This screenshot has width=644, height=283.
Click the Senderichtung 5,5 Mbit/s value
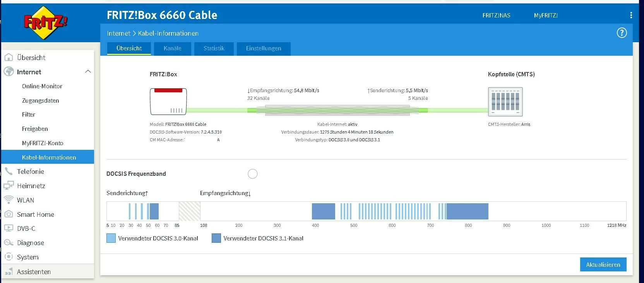[x=417, y=91]
